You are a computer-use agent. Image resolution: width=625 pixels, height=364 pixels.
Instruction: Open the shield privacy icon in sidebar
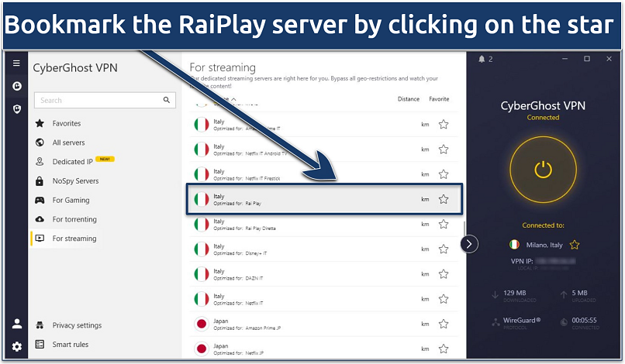coord(17,109)
